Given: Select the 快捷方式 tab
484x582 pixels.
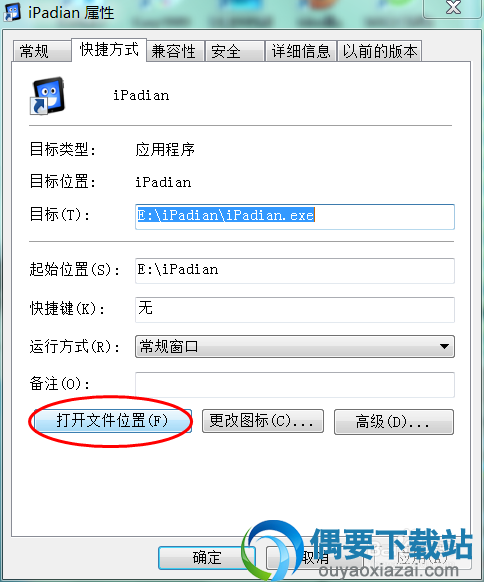Looking at the screenshot, I should [x=109, y=49].
